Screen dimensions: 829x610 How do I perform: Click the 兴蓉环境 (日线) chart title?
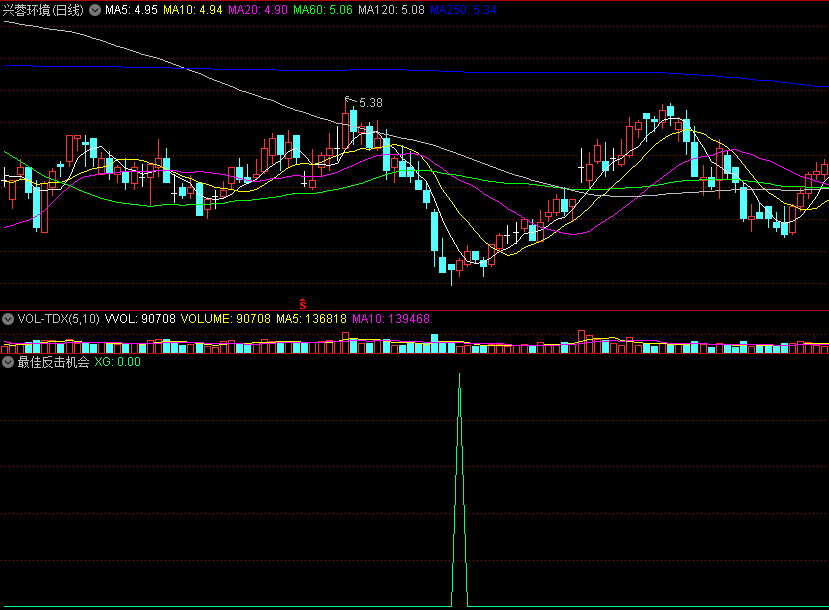coord(43,10)
